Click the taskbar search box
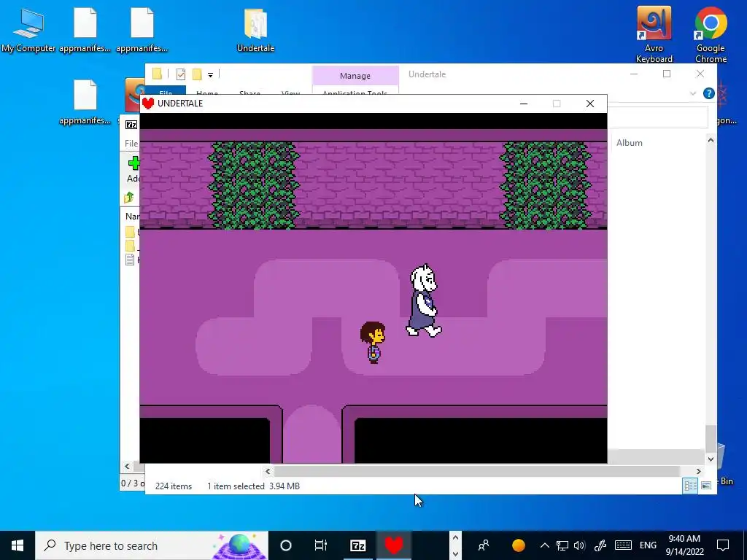747x560 pixels. pyautogui.click(x=152, y=545)
